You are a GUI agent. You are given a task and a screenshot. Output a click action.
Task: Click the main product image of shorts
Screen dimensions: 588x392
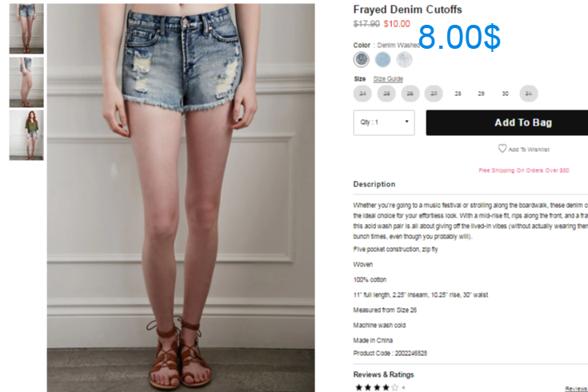pos(181,198)
